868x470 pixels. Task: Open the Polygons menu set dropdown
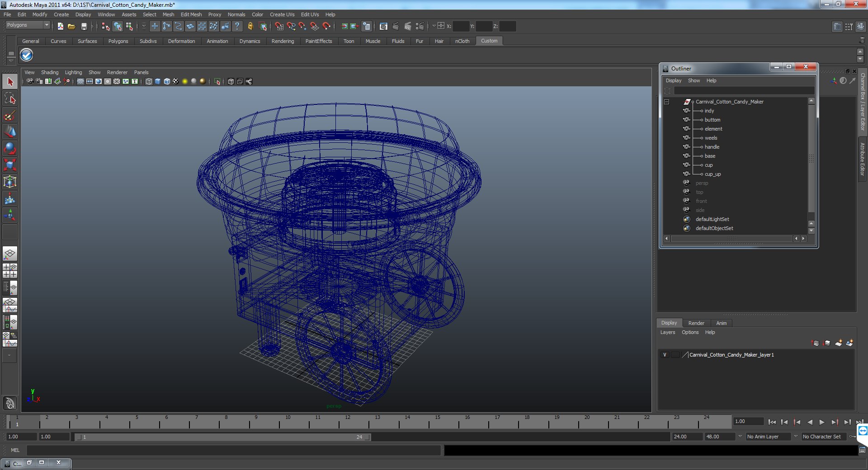pos(28,25)
